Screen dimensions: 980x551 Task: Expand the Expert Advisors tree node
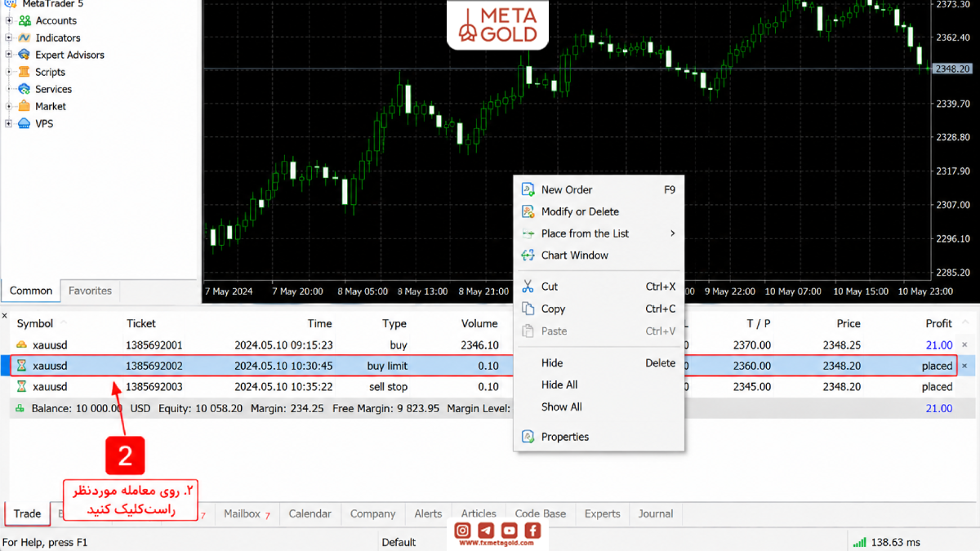9,55
